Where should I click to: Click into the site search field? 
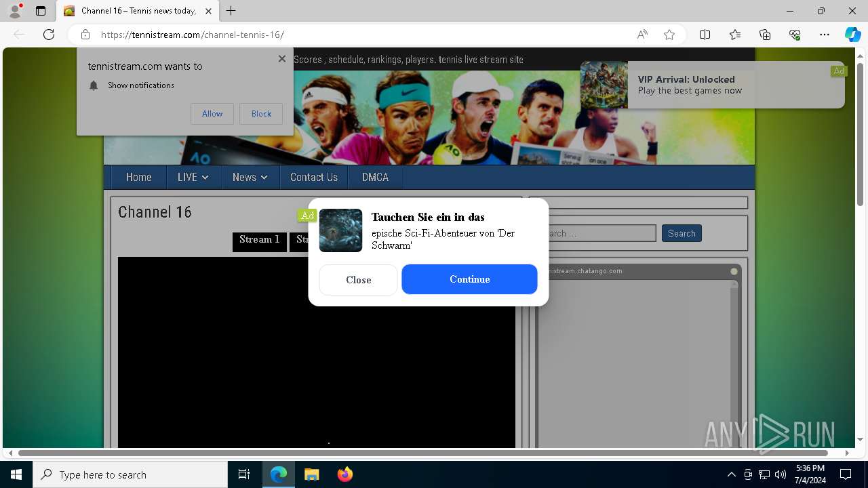click(x=597, y=233)
